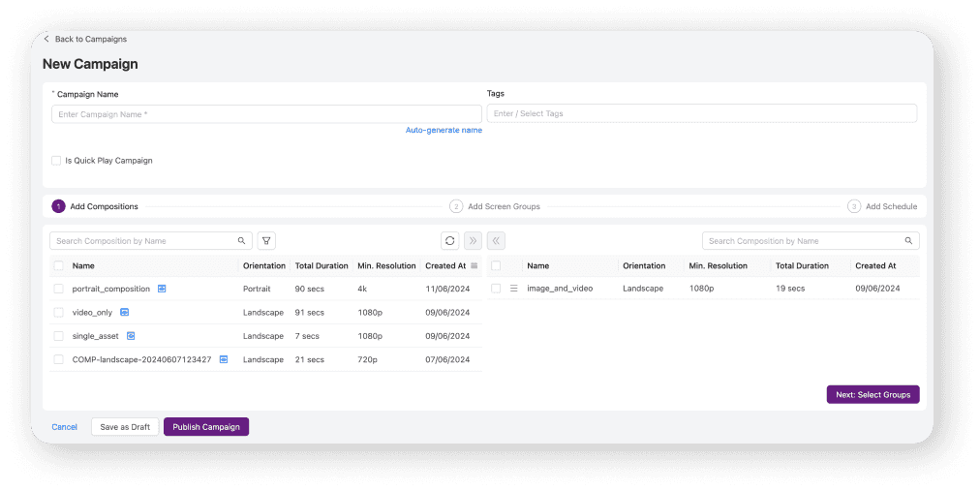Click left table Min. Resolution header

pyautogui.click(x=387, y=265)
